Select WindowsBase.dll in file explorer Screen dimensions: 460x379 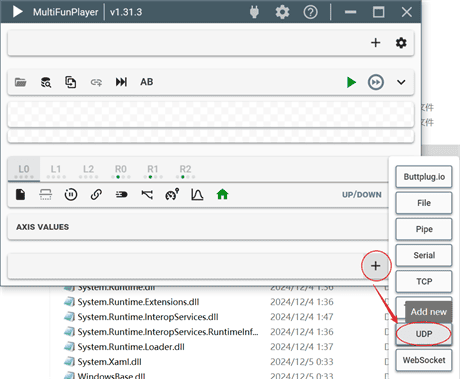click(111, 376)
